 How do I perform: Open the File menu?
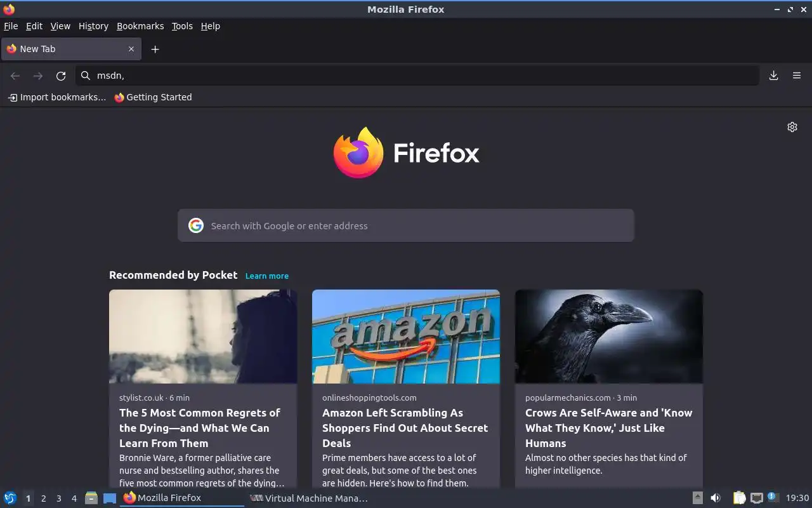11,26
